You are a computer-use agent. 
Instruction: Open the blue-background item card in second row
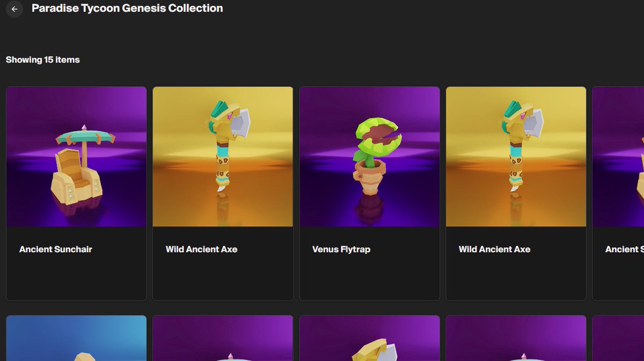click(x=76, y=338)
